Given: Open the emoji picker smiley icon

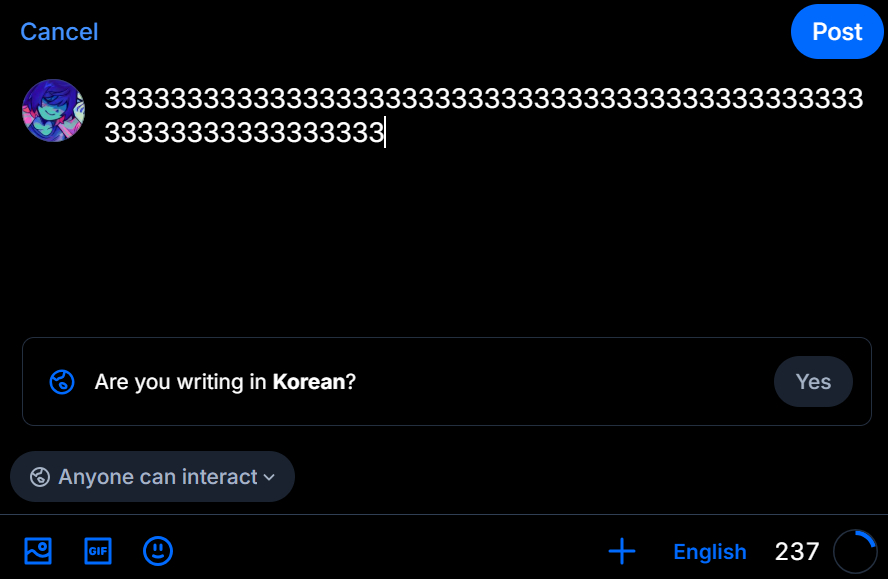Looking at the screenshot, I should tap(158, 551).
